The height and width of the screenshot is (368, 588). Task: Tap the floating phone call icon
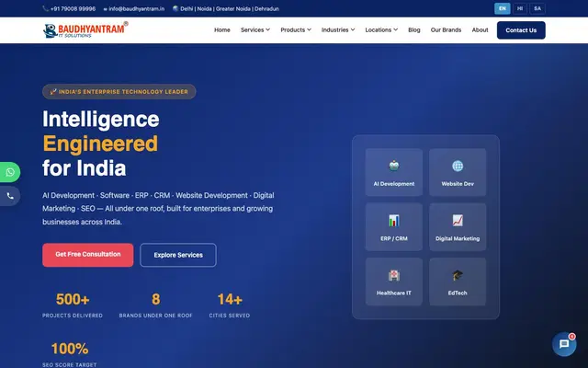10,196
